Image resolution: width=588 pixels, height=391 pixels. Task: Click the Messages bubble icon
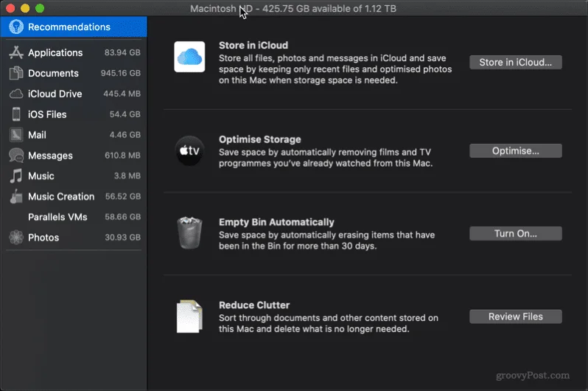tap(16, 156)
